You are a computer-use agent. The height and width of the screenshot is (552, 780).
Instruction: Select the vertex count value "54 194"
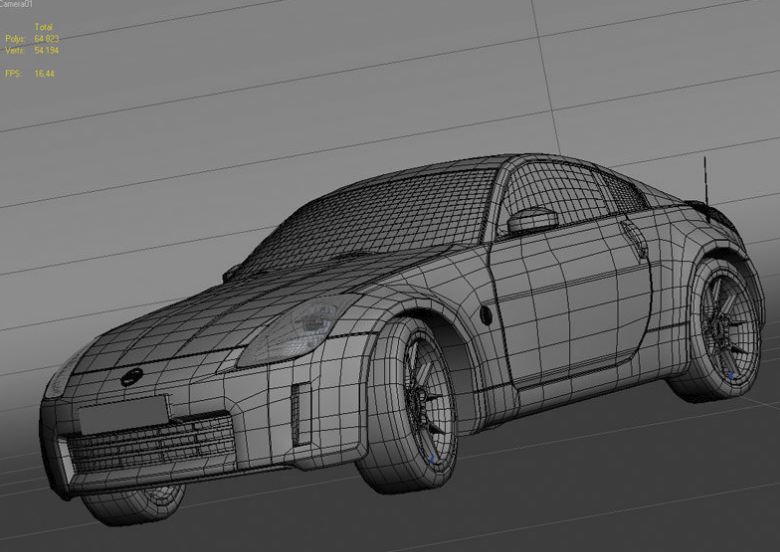click(x=47, y=51)
